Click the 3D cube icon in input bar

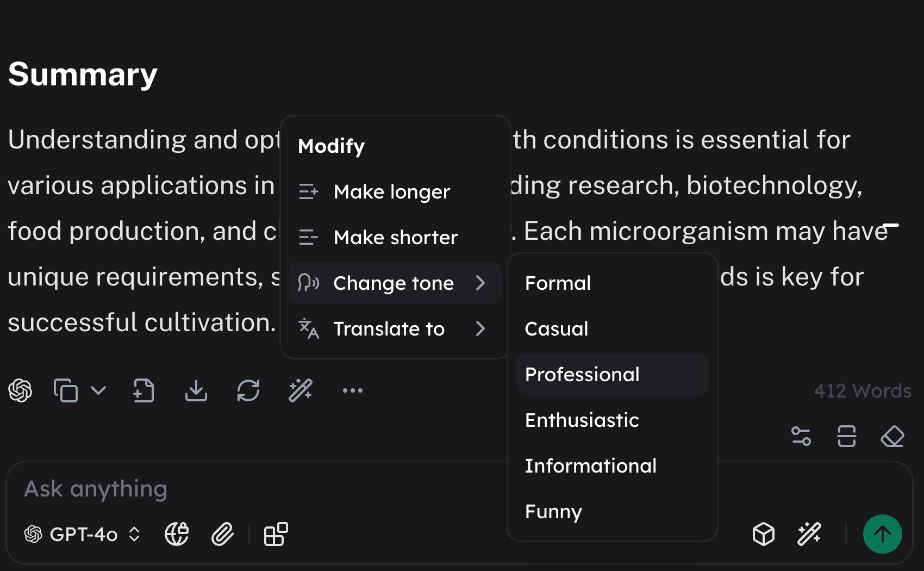click(763, 534)
